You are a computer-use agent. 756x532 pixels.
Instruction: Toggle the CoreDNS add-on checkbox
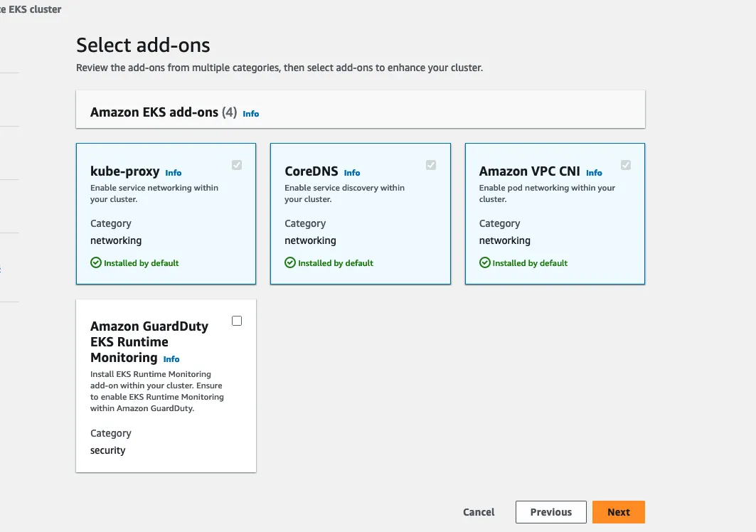pos(431,165)
